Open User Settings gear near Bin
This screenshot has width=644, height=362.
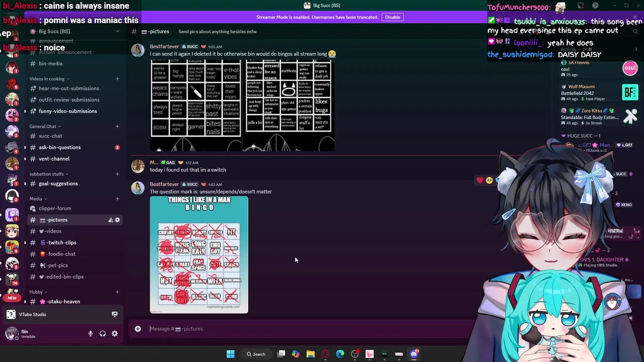click(115, 334)
